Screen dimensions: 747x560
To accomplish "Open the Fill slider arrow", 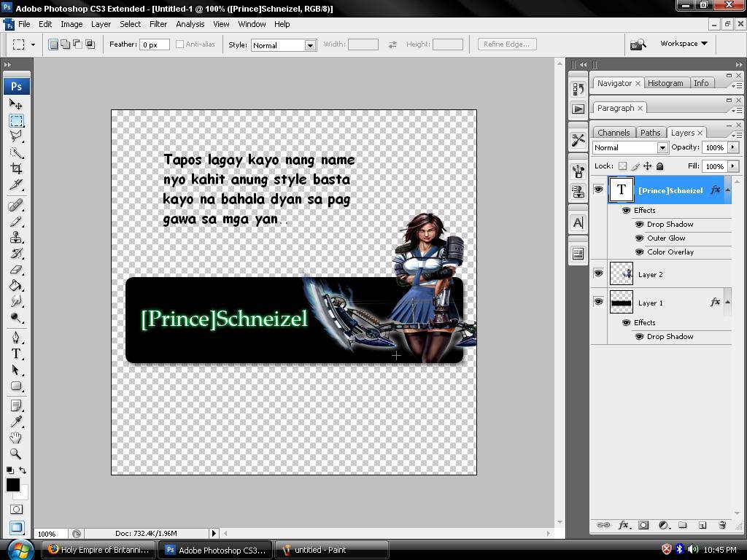I will coord(732,166).
